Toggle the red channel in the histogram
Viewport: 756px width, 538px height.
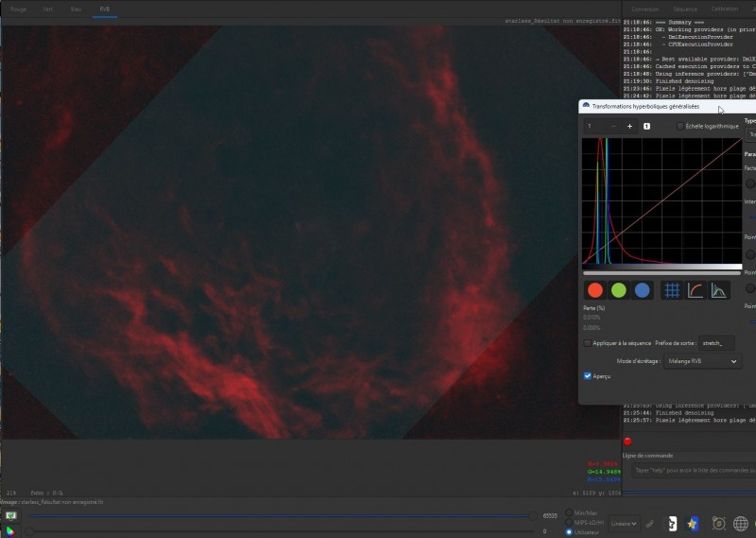[595, 290]
